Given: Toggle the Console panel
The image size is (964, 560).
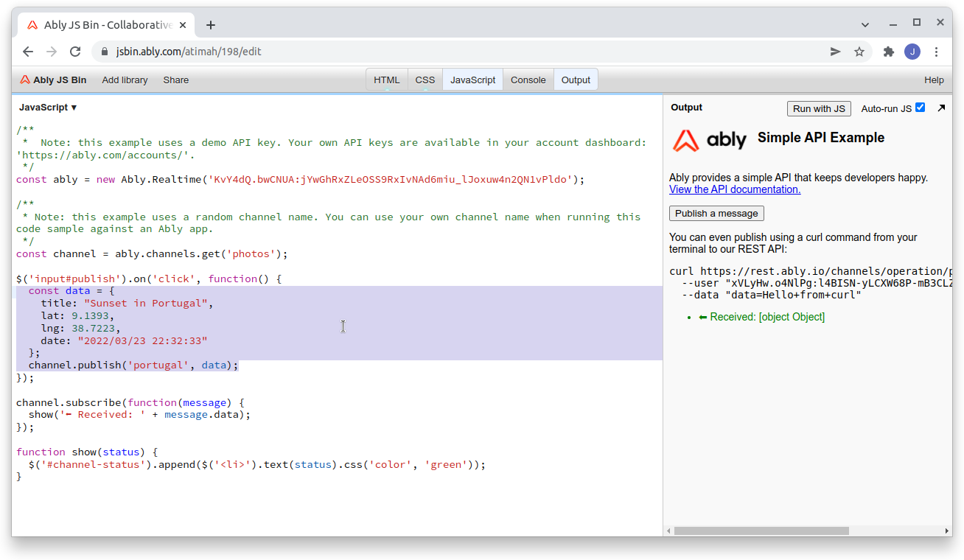Looking at the screenshot, I should point(528,80).
